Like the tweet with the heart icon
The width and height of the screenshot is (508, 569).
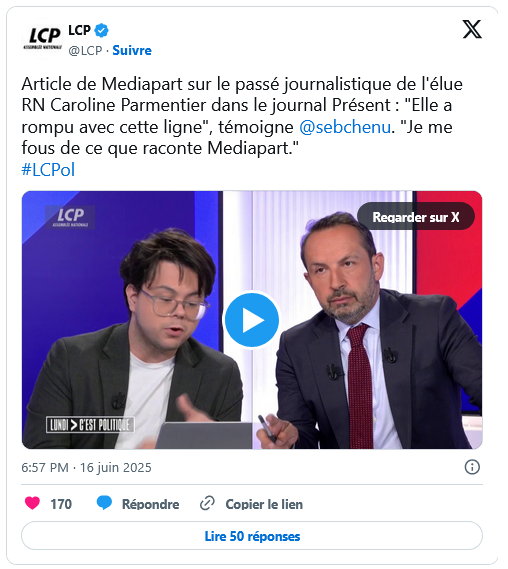[x=32, y=503]
